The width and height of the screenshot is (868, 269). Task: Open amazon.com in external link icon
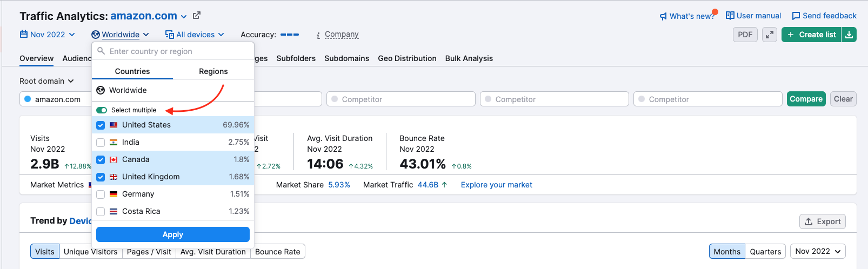click(197, 16)
